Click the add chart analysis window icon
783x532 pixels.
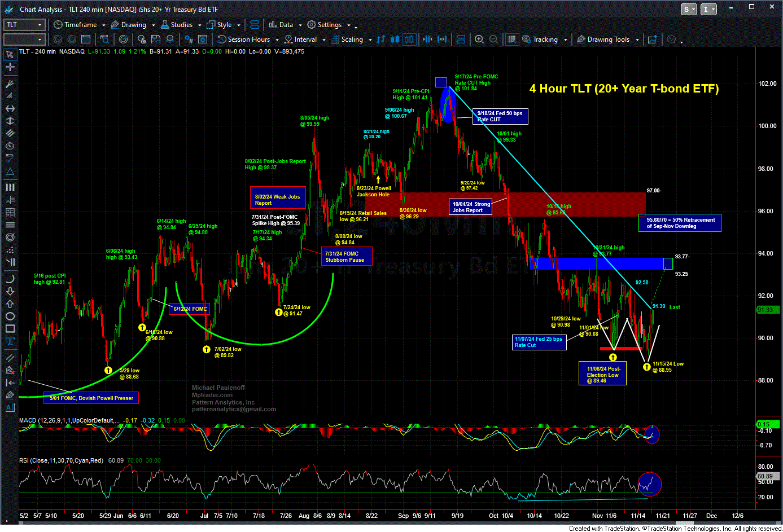653,39
